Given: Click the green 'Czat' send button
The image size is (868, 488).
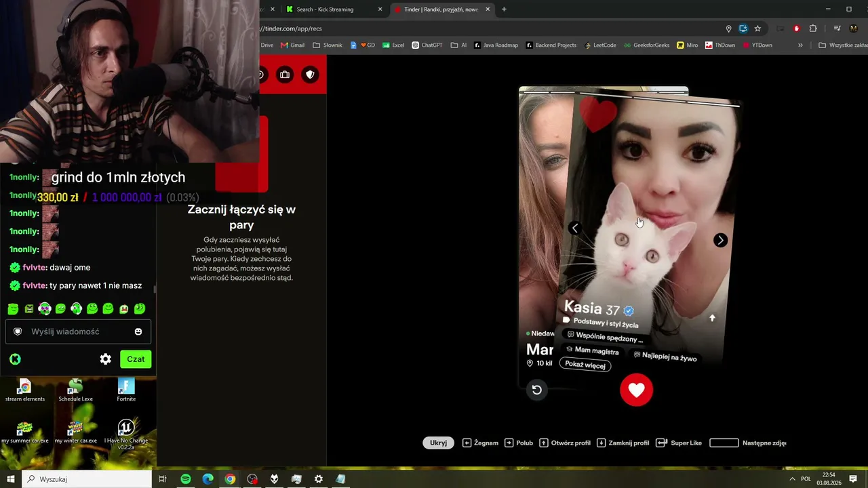Looking at the screenshot, I should pos(136,359).
